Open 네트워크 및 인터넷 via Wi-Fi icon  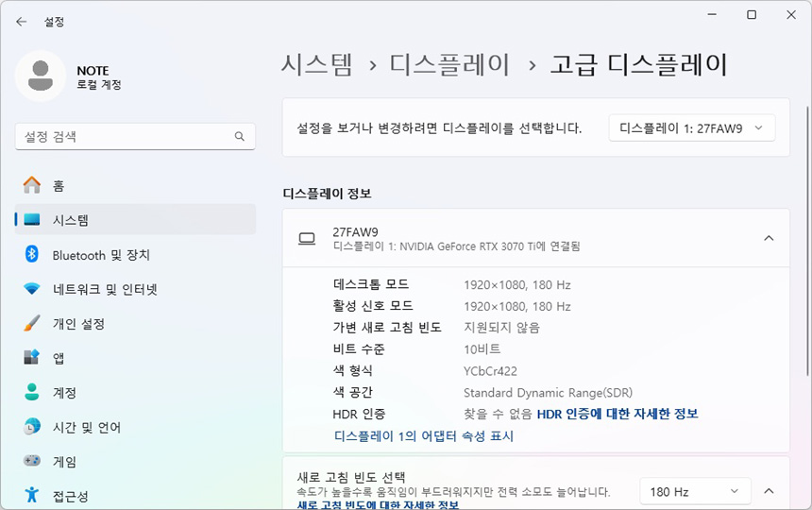click(x=32, y=289)
